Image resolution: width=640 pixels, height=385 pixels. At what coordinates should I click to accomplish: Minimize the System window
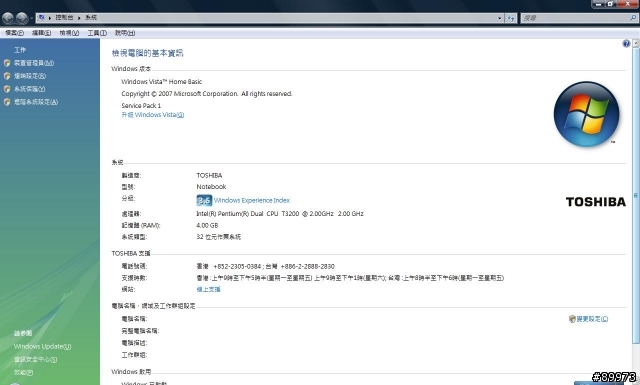tap(598, 4)
